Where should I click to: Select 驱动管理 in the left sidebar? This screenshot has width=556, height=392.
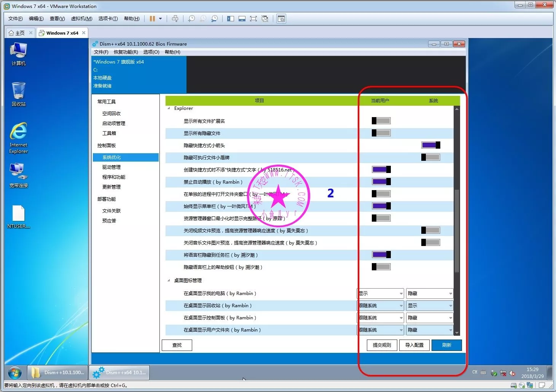click(111, 167)
